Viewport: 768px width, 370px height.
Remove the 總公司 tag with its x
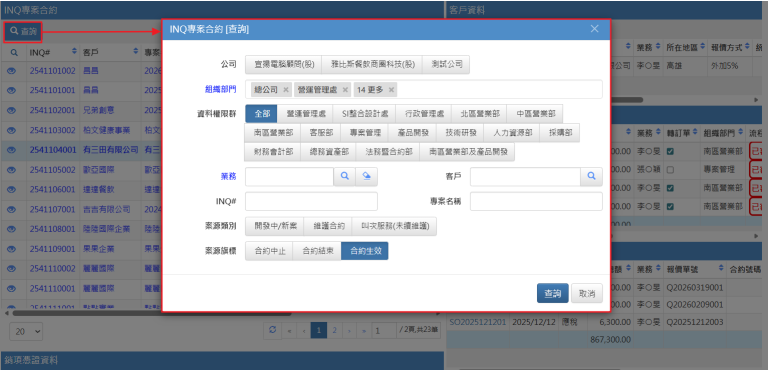(286, 90)
